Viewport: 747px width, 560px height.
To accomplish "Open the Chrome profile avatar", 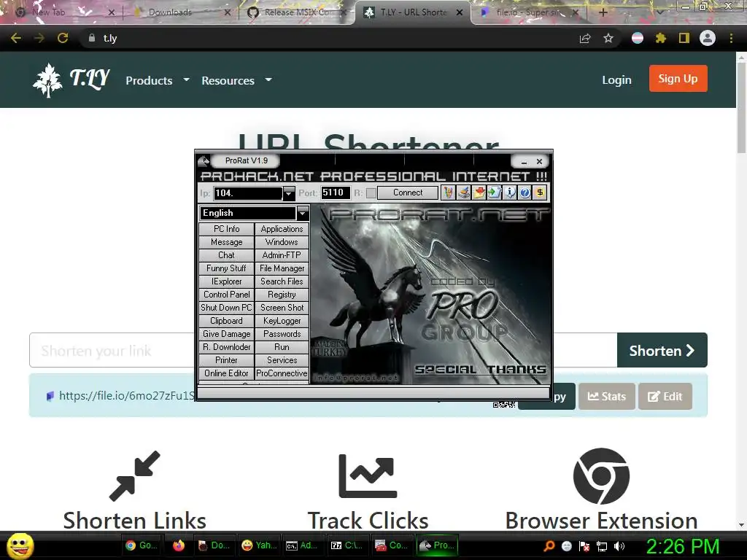I will [708, 38].
